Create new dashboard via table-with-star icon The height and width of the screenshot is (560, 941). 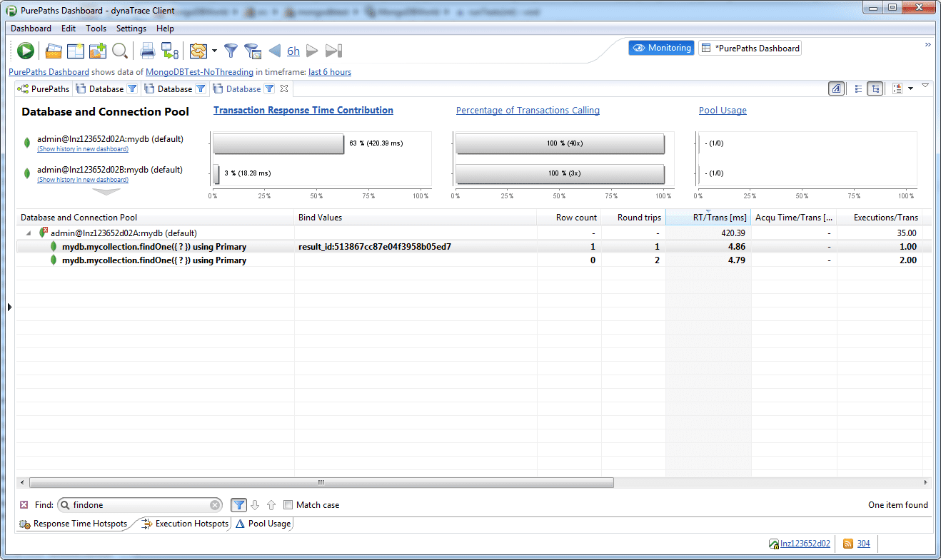76,51
